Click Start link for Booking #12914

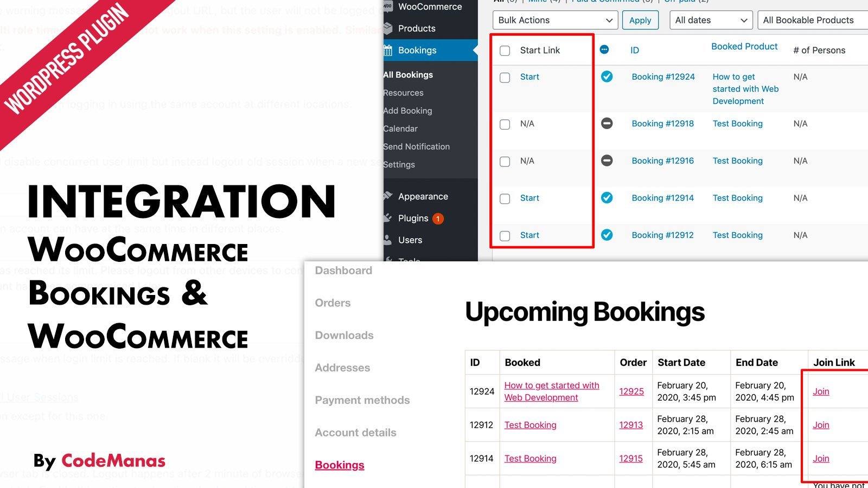(529, 198)
